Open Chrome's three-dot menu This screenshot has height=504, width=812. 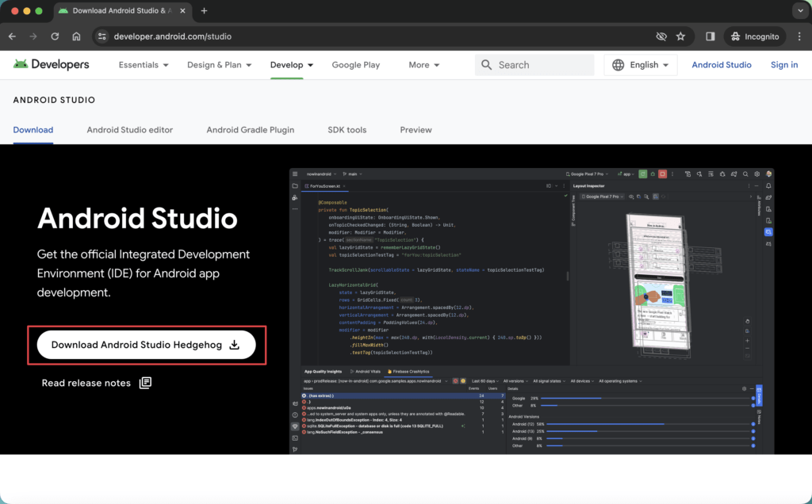point(799,36)
